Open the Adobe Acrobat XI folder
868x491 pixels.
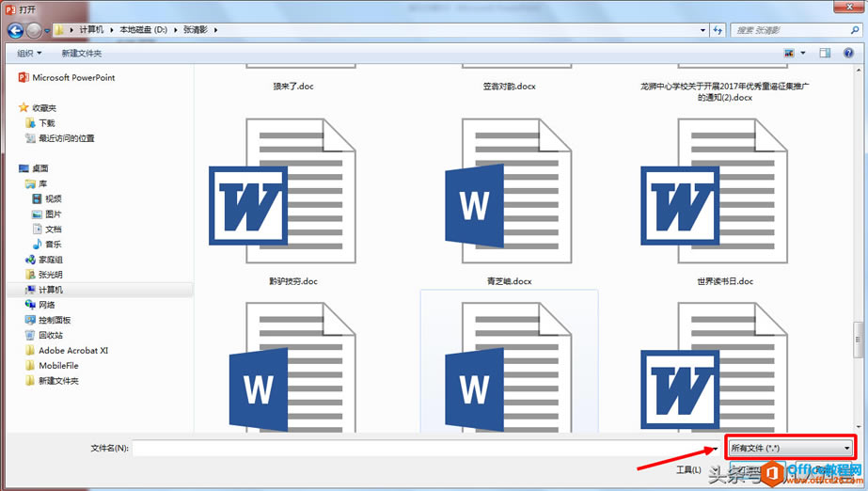pos(67,351)
